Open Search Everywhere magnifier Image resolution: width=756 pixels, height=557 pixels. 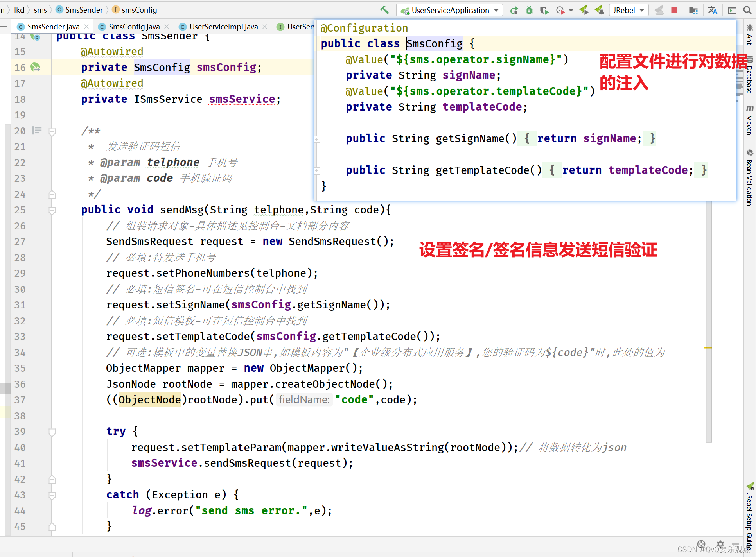747,10
